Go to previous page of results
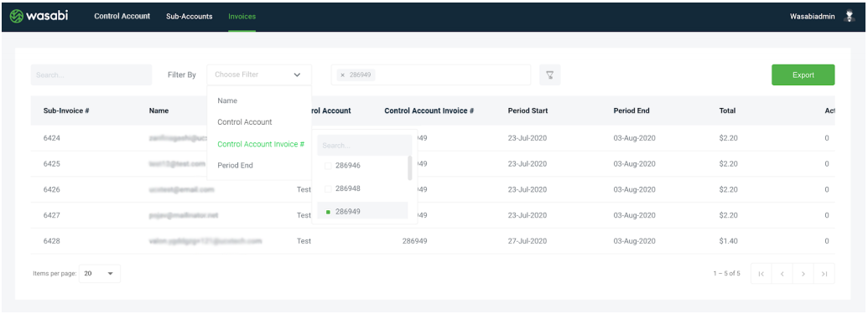This screenshot has width=868, height=314. pos(782,273)
